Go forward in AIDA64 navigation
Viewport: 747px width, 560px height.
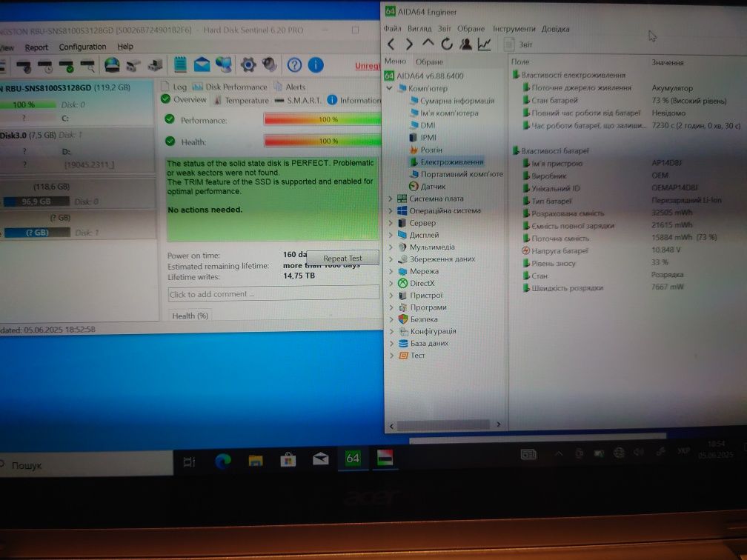(x=409, y=44)
